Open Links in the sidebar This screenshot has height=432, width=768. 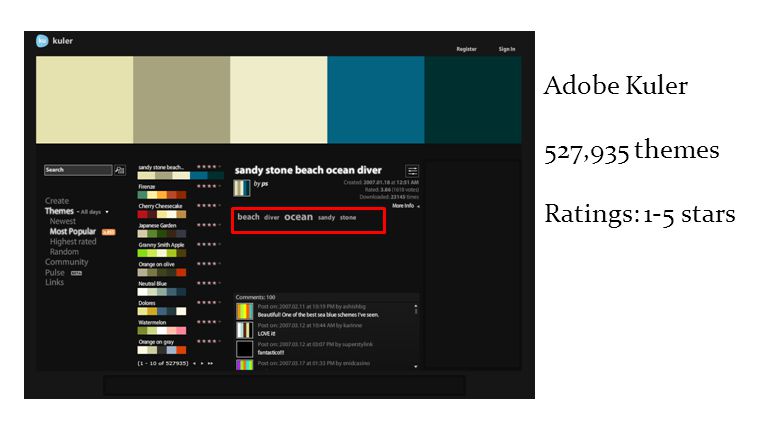point(54,283)
